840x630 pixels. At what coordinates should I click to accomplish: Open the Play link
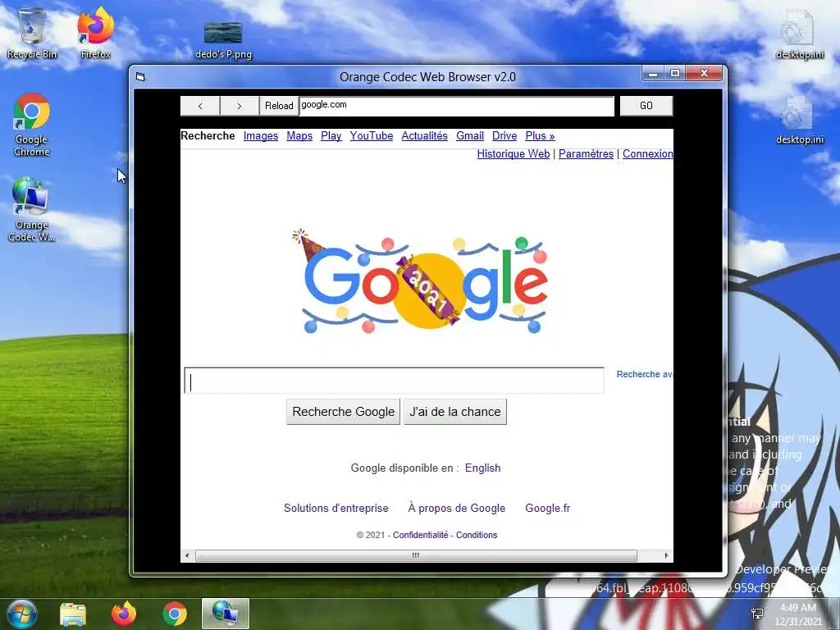331,136
